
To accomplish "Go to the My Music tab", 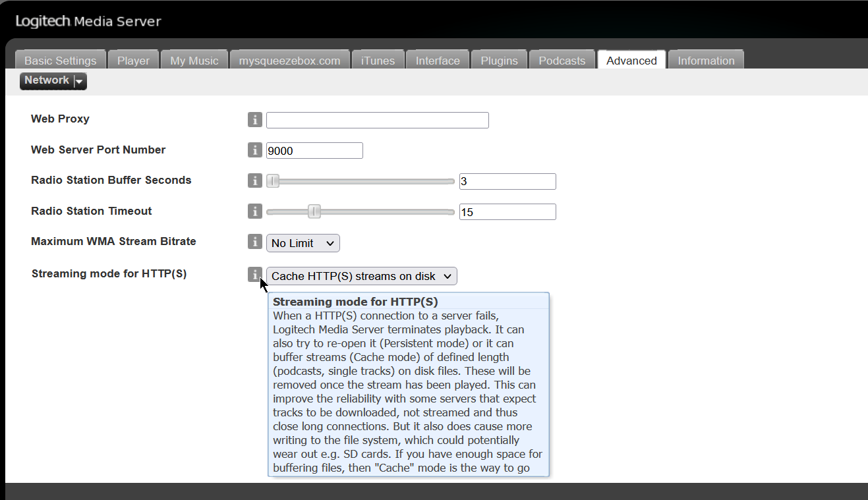I will [194, 60].
